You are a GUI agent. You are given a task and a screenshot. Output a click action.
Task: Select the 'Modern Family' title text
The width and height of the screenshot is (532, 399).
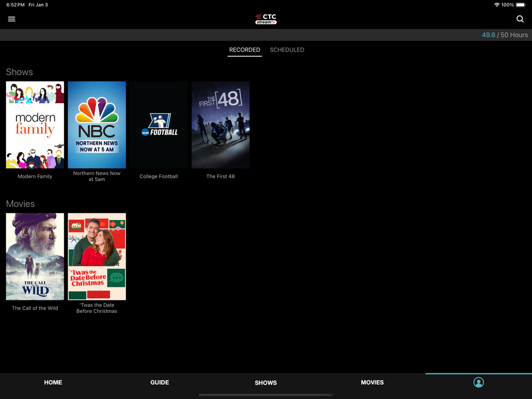(x=35, y=177)
